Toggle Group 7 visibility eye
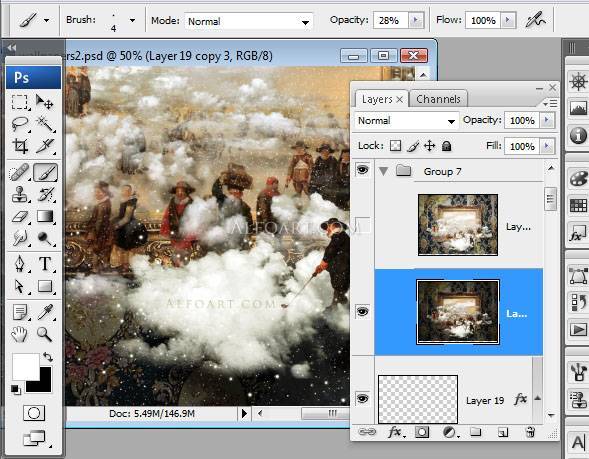The width and height of the screenshot is (589, 459). coord(362,170)
